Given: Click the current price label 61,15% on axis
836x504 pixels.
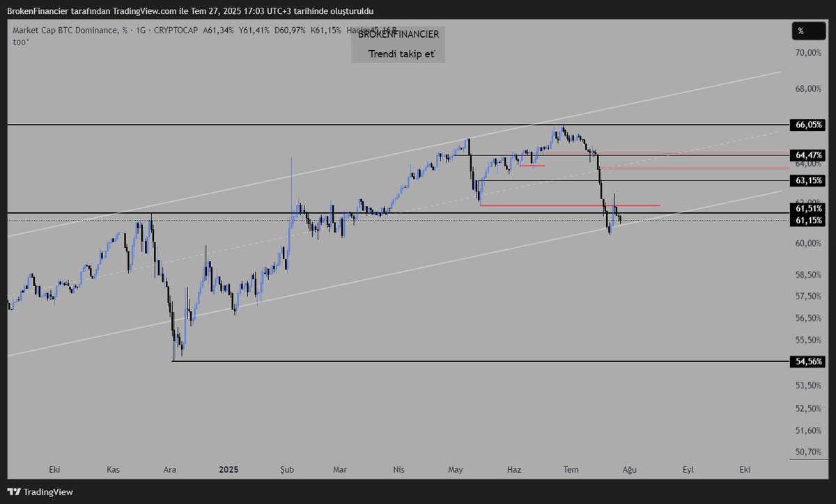Looking at the screenshot, I should click(x=808, y=220).
